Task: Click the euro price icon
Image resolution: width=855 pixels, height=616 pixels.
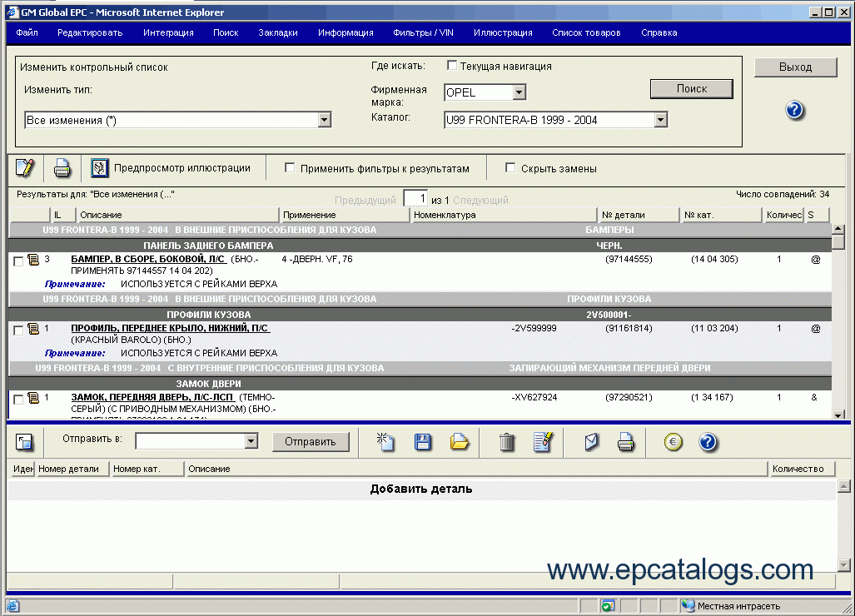Action: (674, 441)
